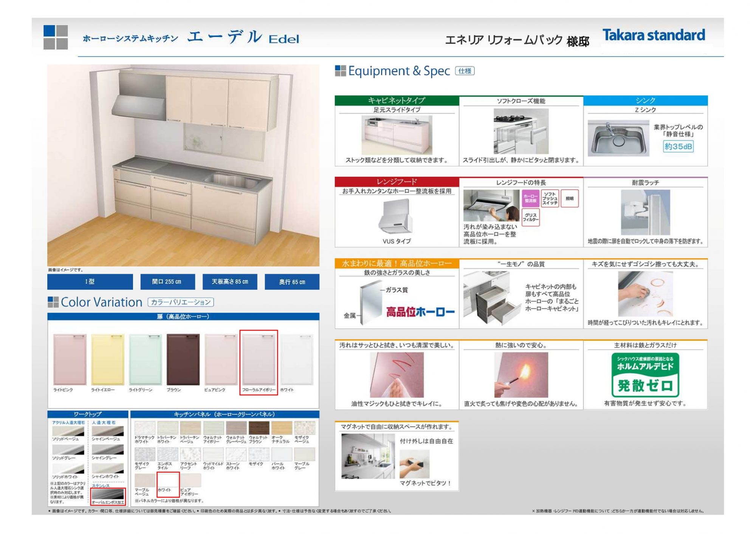
Task: Click the 約35dB badge
Action: click(678, 147)
